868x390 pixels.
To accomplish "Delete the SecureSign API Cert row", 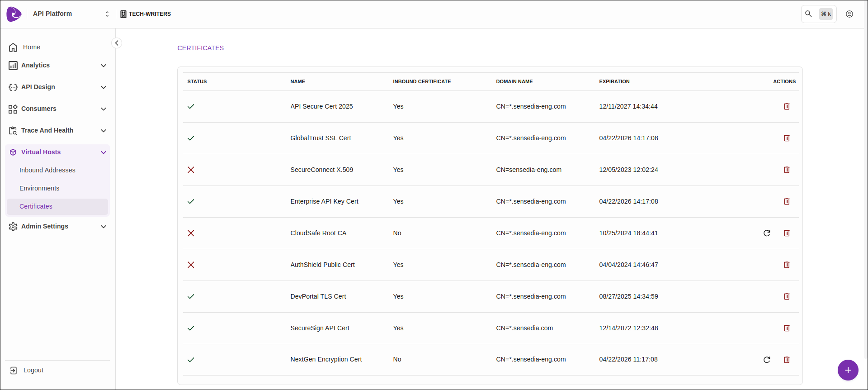I will pyautogui.click(x=787, y=328).
